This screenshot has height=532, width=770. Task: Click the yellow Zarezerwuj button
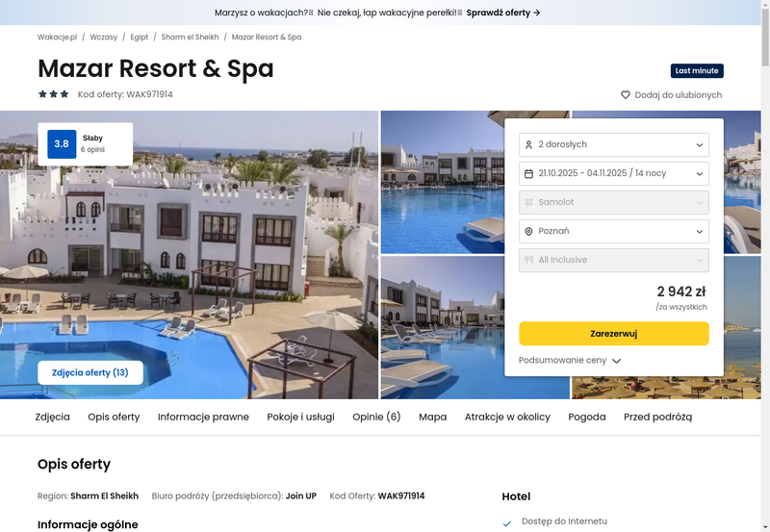[614, 334]
